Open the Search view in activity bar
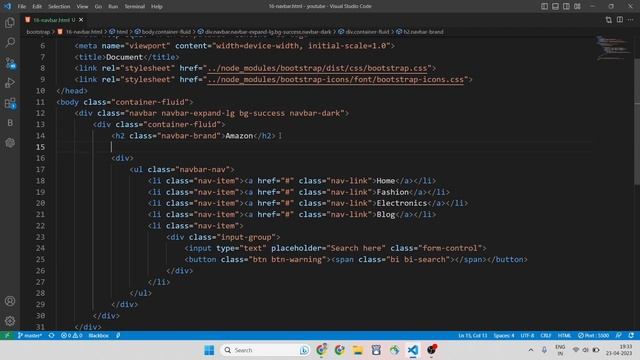The width and height of the screenshot is (640, 360). [x=10, y=42]
